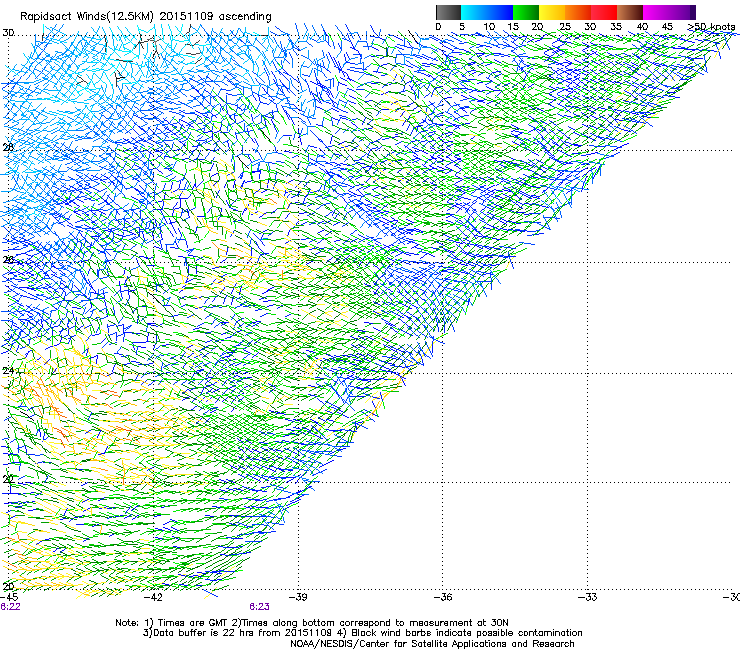Select the latitude label '24'
740x650 pixels.
click(8, 371)
